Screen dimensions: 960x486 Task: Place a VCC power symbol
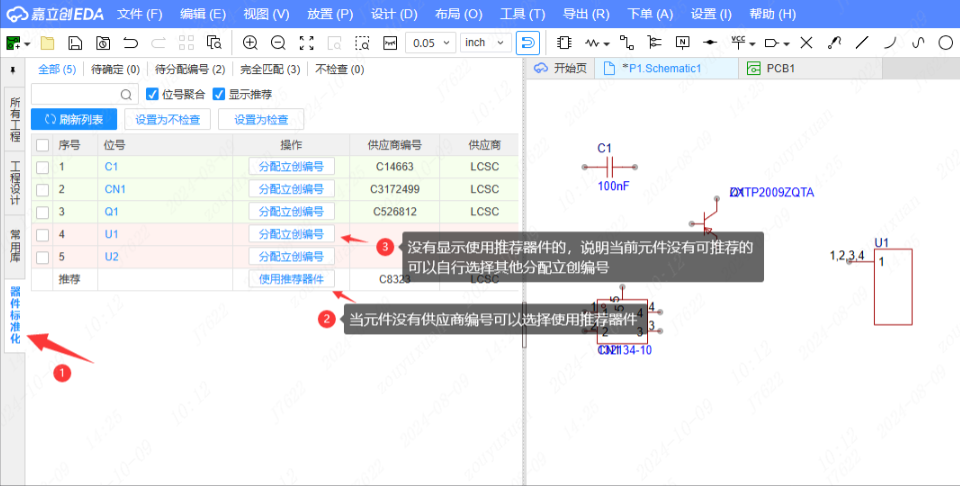tap(738, 42)
